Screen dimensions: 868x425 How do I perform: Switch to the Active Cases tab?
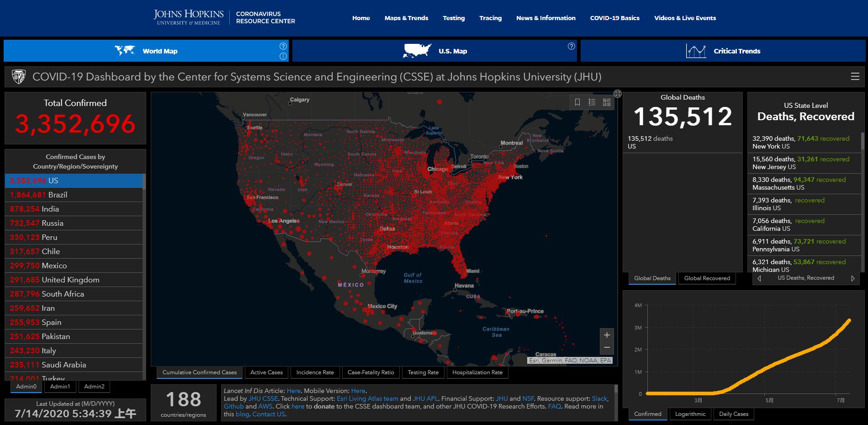point(267,372)
